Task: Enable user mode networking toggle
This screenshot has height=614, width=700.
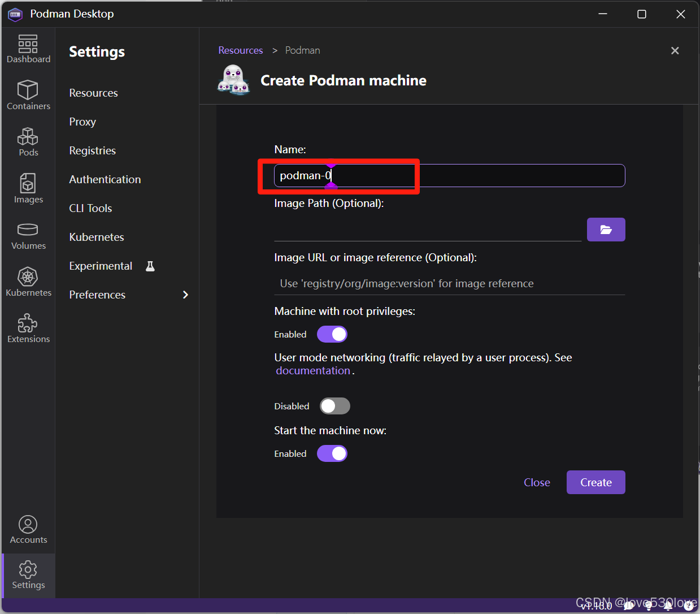Action: (335, 406)
